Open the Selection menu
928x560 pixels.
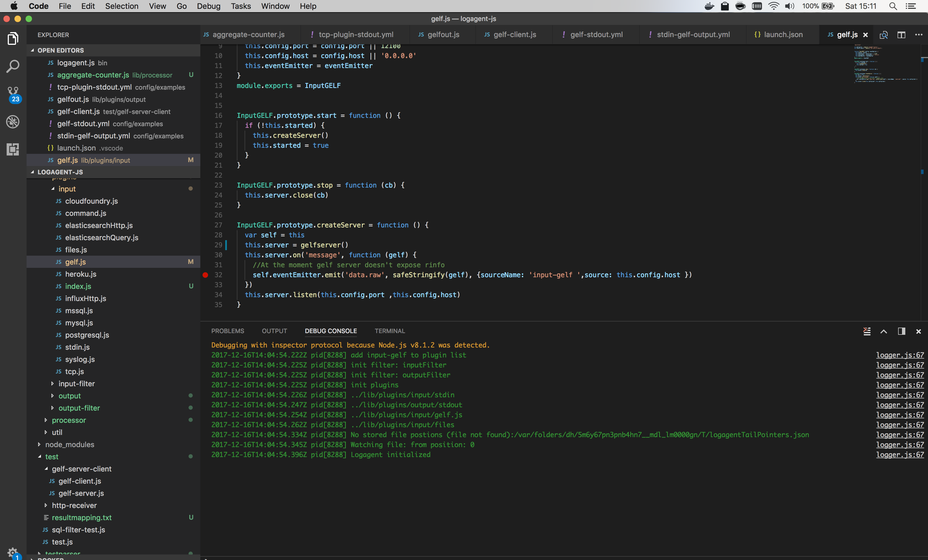tap(122, 6)
